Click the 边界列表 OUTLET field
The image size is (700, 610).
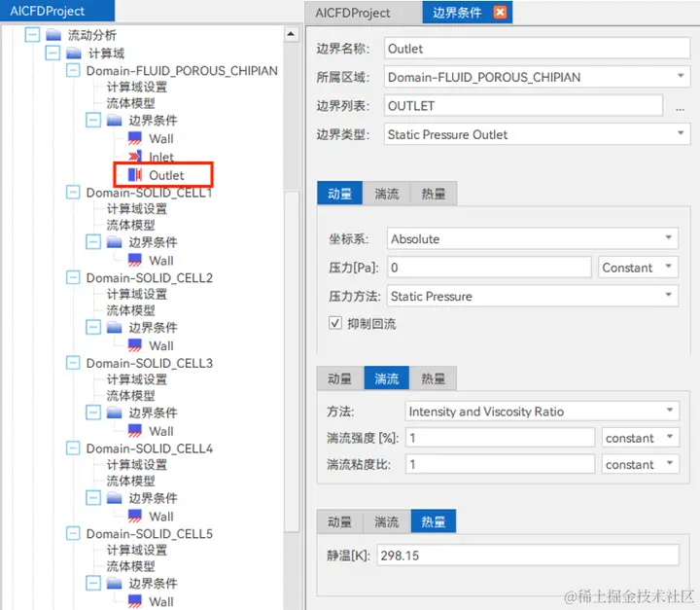click(523, 105)
